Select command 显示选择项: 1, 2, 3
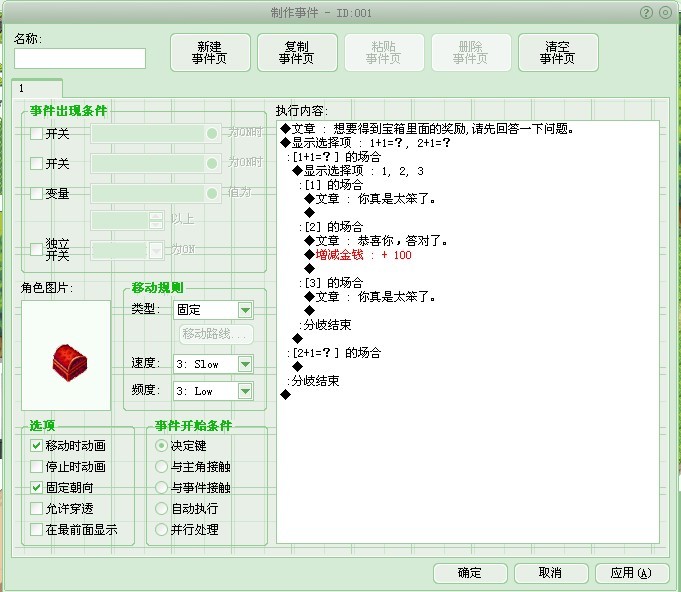The width and height of the screenshot is (681, 592). (358, 171)
